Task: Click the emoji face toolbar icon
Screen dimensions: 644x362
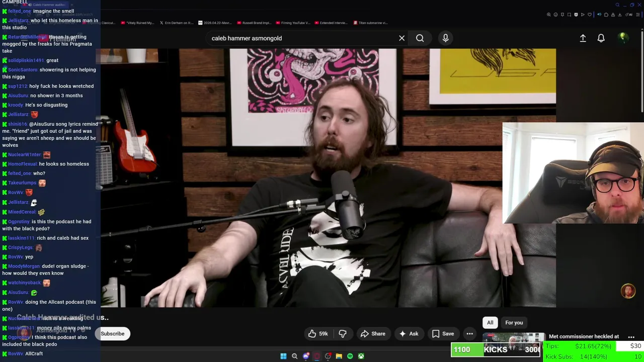Action: point(555,15)
